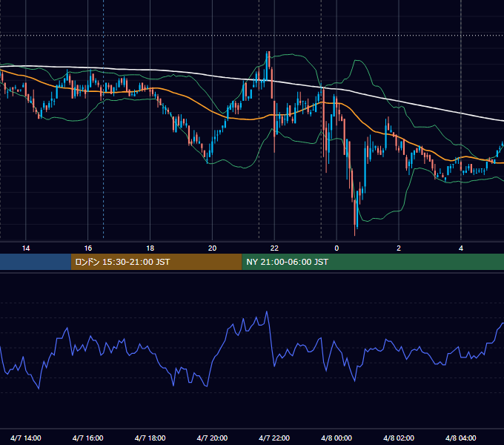Click the 16 hour axis label

(x=87, y=248)
